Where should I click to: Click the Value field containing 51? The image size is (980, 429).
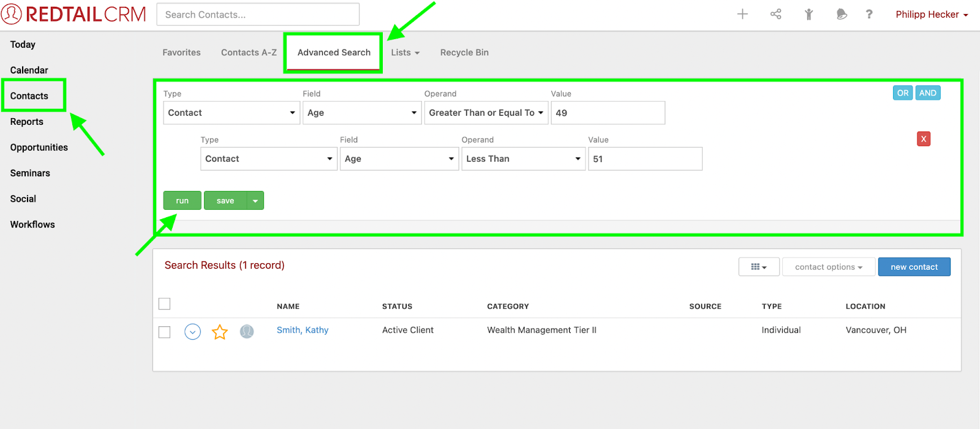(x=646, y=159)
